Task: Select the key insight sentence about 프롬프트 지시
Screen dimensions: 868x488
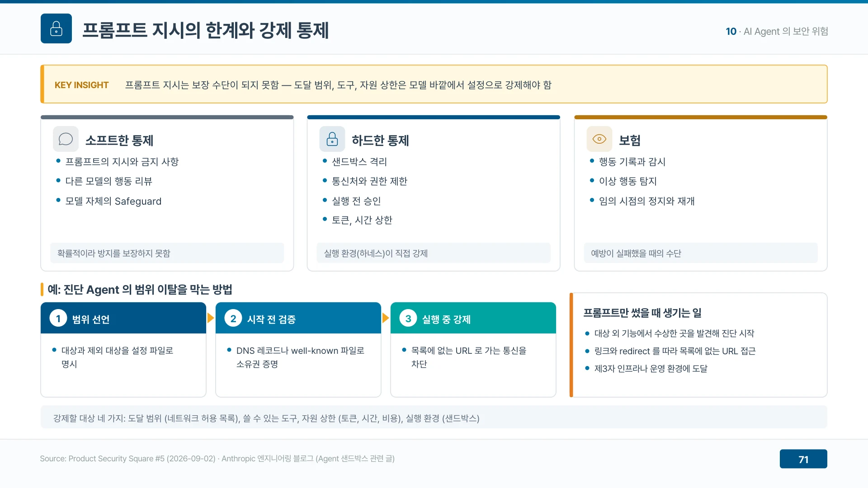Action: (x=338, y=85)
